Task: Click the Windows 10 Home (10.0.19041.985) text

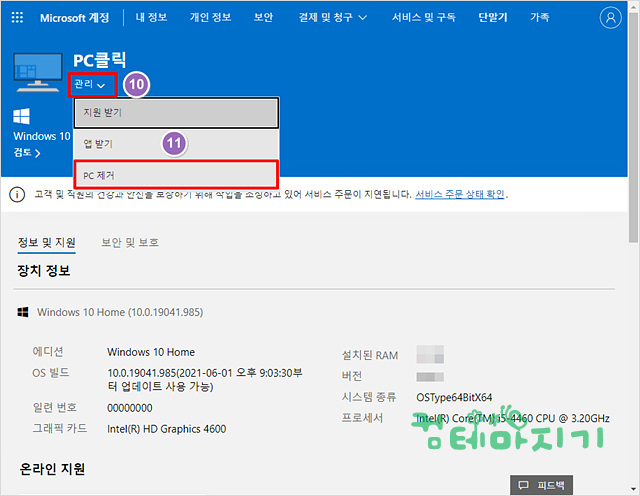Action: (120, 312)
